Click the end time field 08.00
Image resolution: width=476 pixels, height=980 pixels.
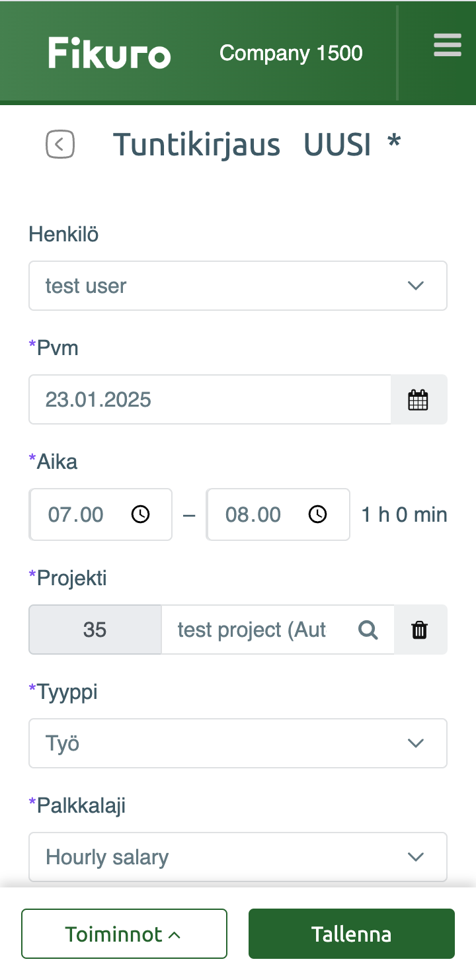click(x=253, y=514)
